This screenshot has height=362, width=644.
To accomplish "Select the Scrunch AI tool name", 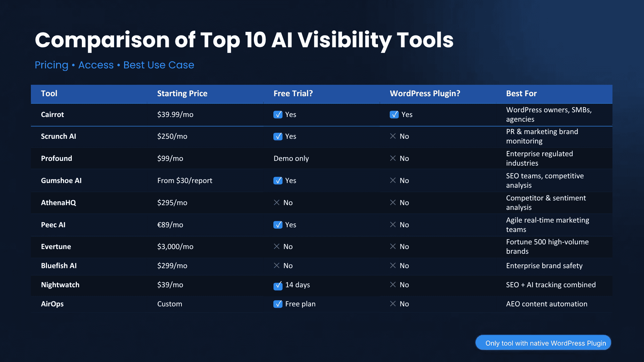I will tap(58, 136).
